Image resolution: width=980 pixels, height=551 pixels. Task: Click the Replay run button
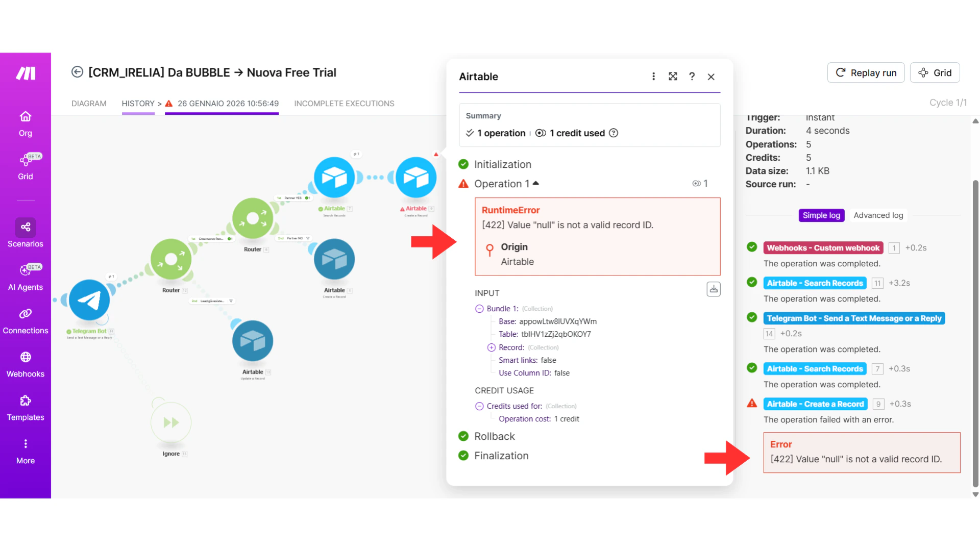[866, 73]
